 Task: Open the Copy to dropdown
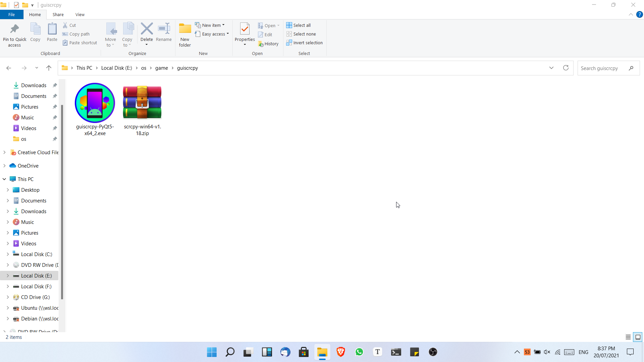[127, 35]
